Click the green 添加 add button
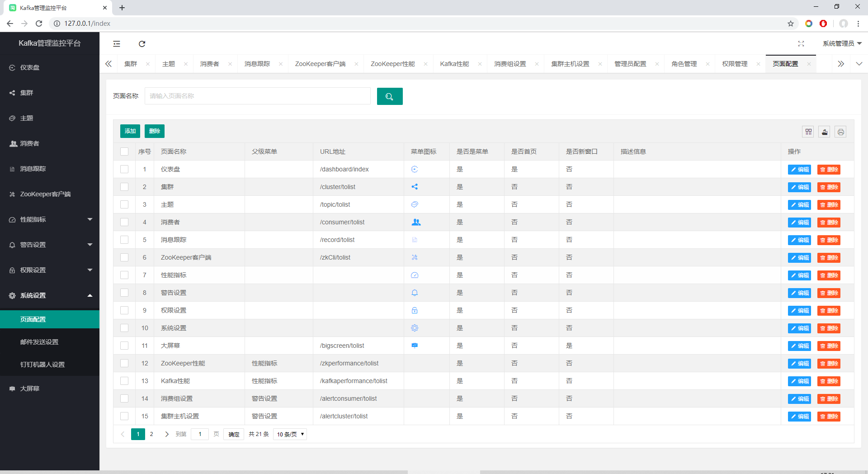The image size is (868, 474). [x=130, y=131]
